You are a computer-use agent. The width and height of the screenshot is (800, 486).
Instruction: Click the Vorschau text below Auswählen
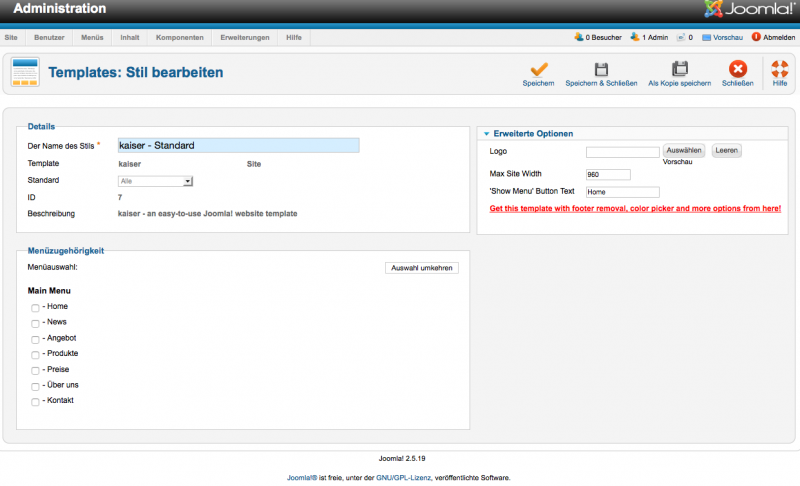click(678, 162)
